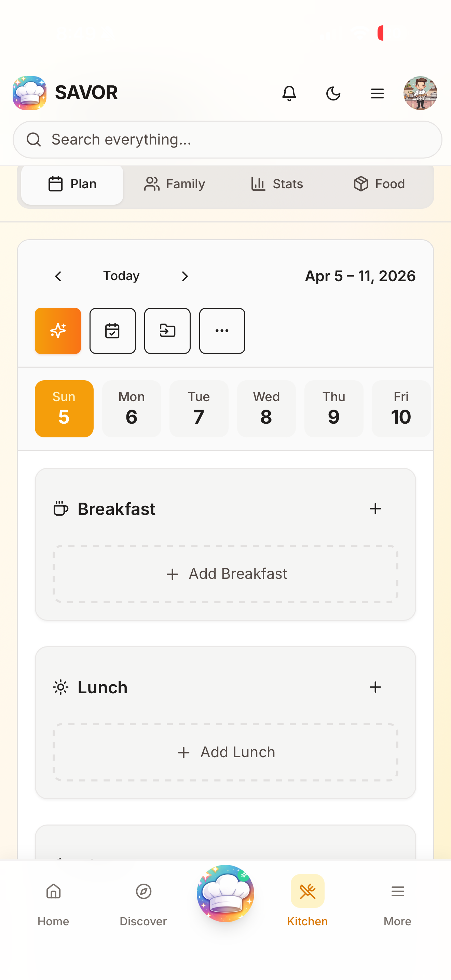Screen dimensions: 451x980
Task: Switch to the Family tab
Action: pyautogui.click(x=174, y=184)
